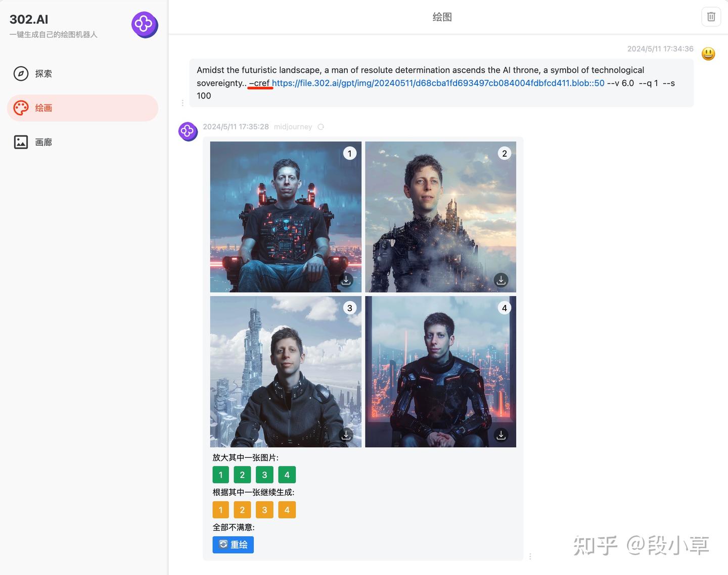This screenshot has height=575, width=728.
Task: Open image 4 with neon city window
Action: coord(441,372)
